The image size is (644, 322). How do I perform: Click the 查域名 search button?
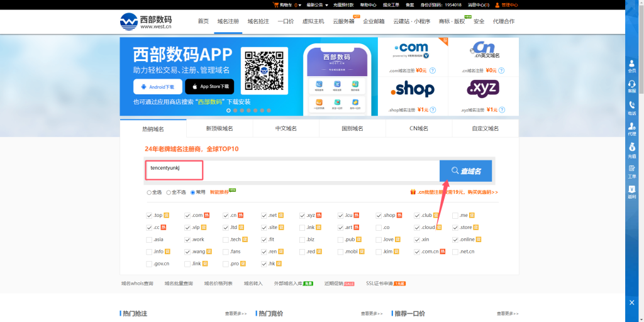[x=465, y=171]
